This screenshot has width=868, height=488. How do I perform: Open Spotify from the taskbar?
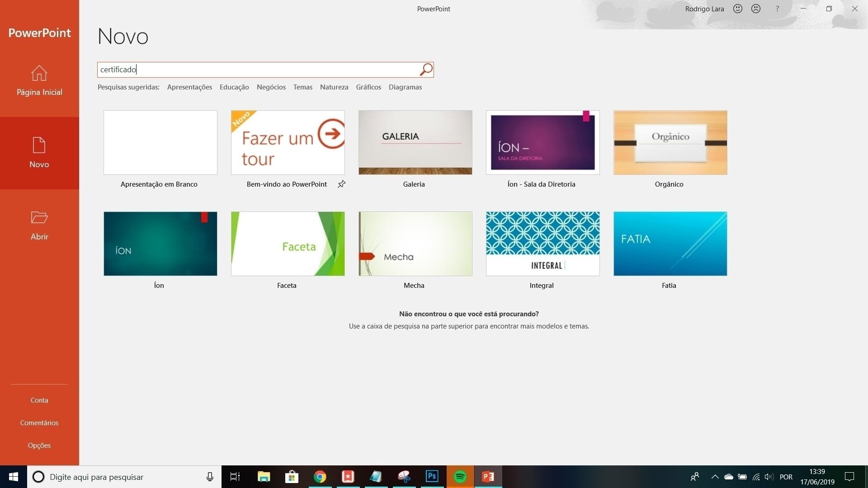[460, 477]
